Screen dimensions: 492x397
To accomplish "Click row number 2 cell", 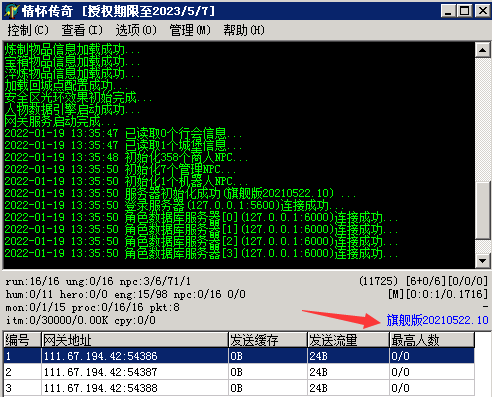I will click(22, 372).
